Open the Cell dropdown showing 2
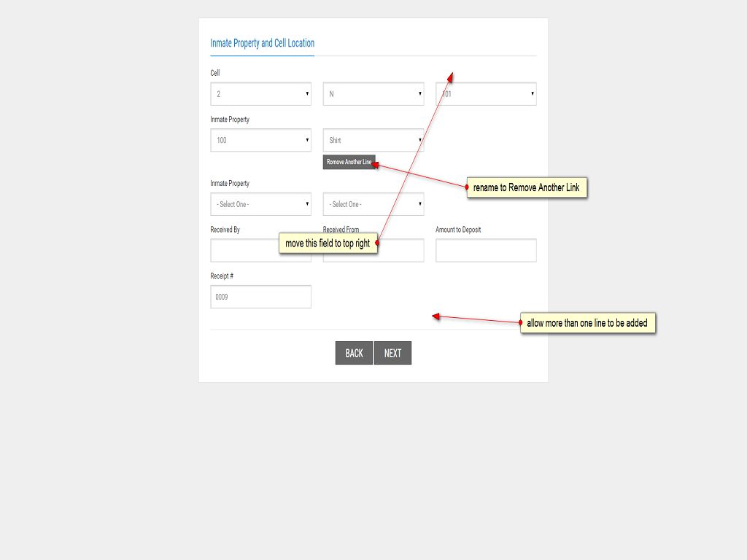Screen dimensions: 747x560 (260, 94)
